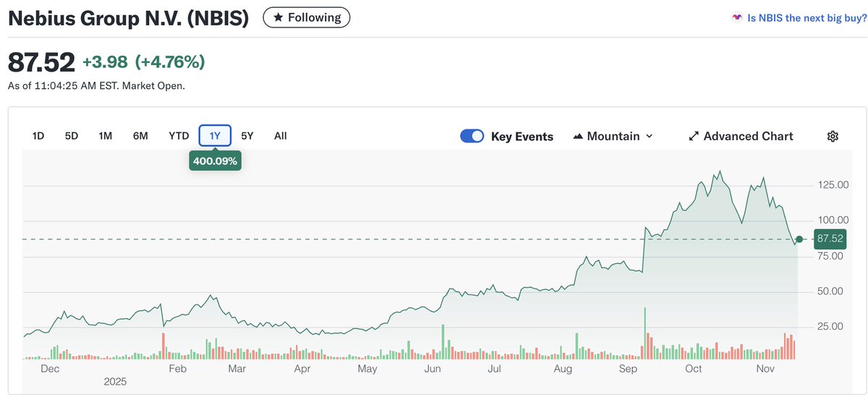Image resolution: width=868 pixels, height=397 pixels.
Task: Click the large 87.52 quote price
Action: pos(41,62)
